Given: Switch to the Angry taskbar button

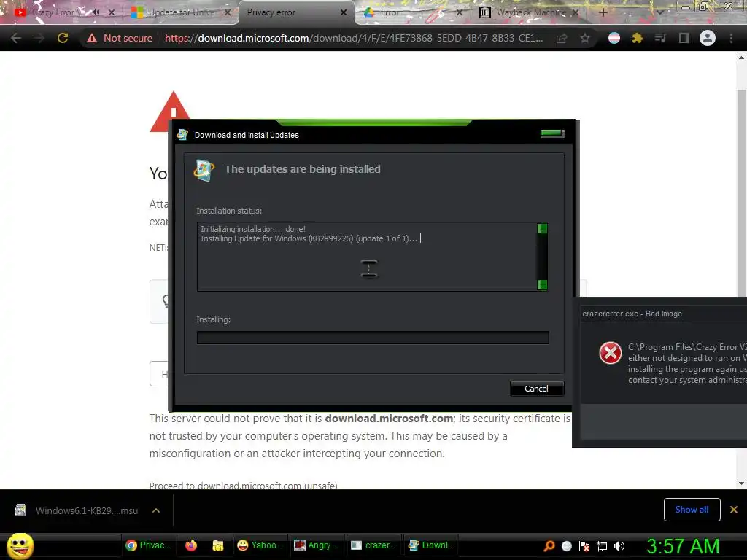Looking at the screenshot, I should tap(317, 545).
